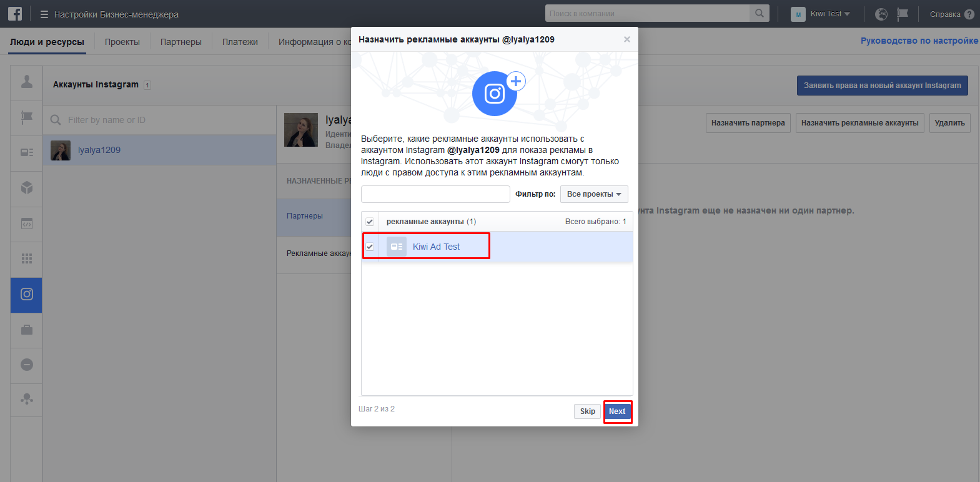Focus the ad account filter text field in dialog

click(435, 194)
